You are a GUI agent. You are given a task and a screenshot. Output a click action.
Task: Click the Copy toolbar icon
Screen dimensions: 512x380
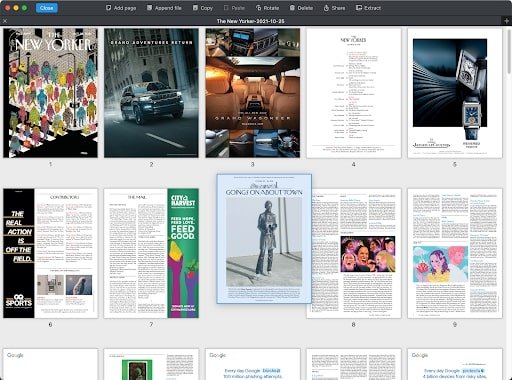point(195,8)
